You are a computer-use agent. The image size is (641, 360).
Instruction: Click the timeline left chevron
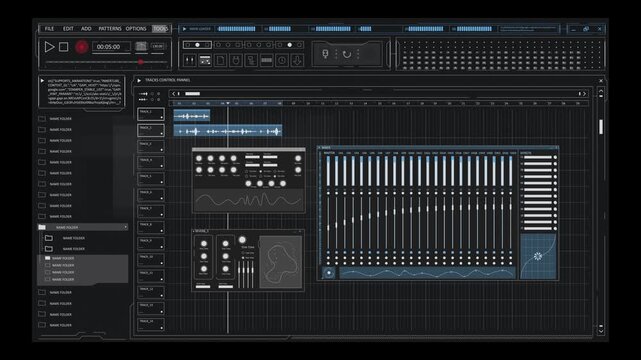click(x=173, y=94)
